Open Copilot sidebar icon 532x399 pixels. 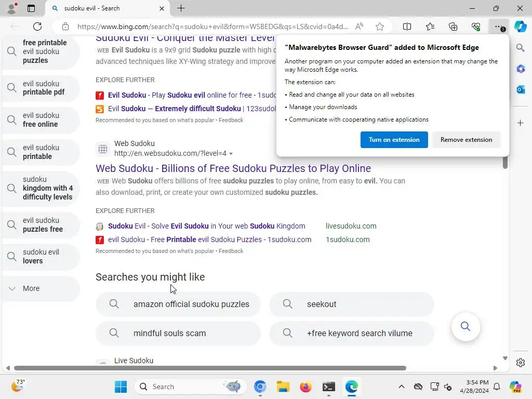521,26
